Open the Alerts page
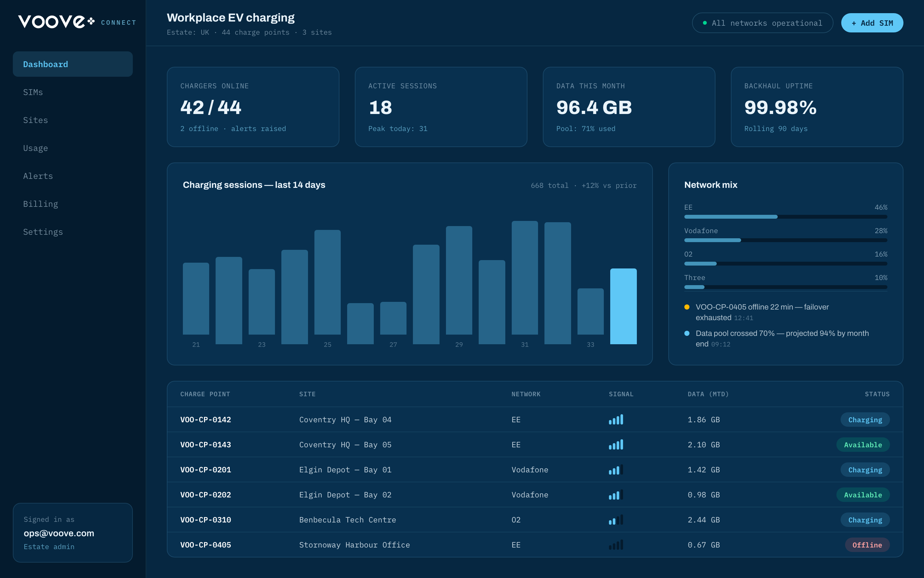The height and width of the screenshot is (578, 924). coord(73,176)
